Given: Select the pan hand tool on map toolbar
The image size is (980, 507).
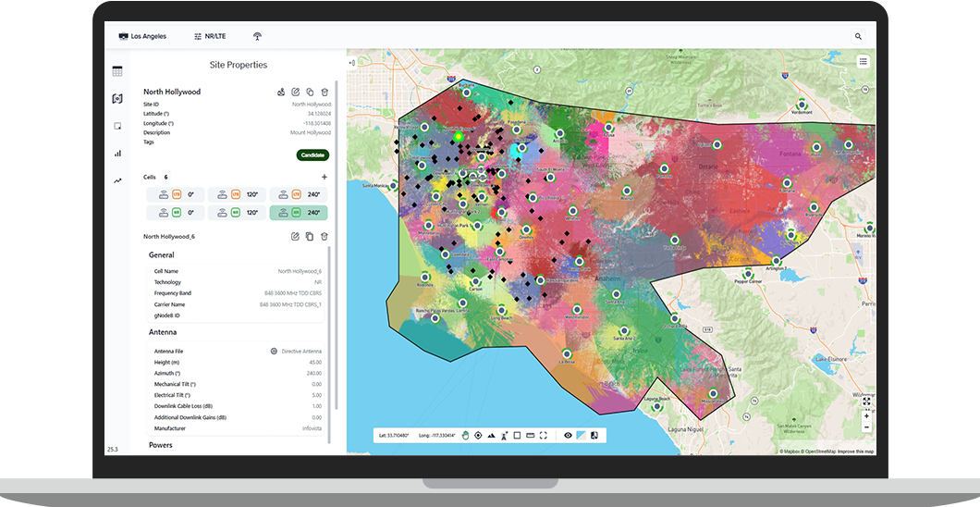Looking at the screenshot, I should 466,435.
